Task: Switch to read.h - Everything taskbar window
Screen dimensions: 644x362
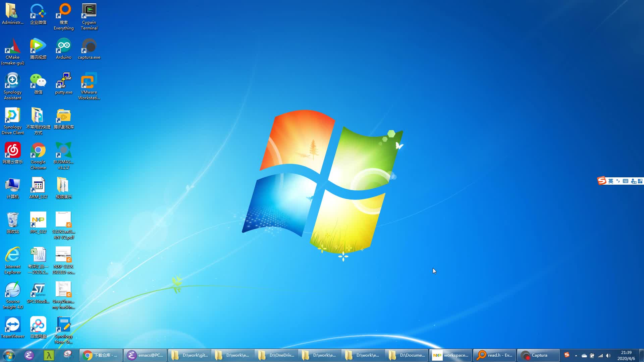Action: pos(494,355)
